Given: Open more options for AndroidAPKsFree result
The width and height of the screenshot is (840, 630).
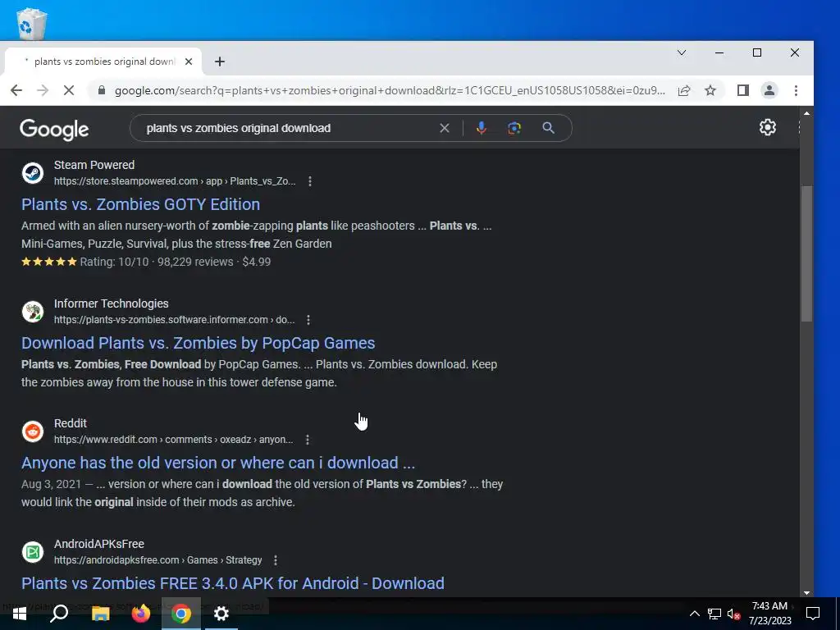Looking at the screenshot, I should pos(276,560).
